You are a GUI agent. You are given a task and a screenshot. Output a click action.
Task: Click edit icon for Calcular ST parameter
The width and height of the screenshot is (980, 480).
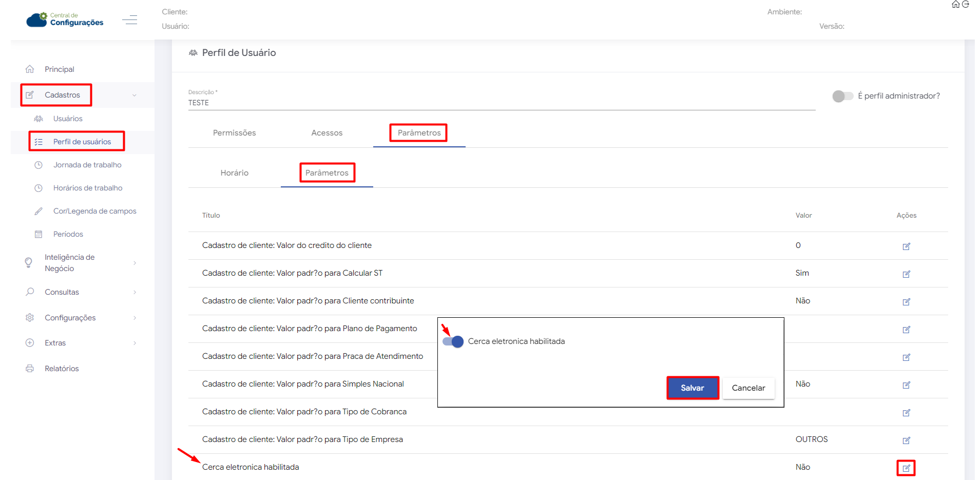pos(906,274)
